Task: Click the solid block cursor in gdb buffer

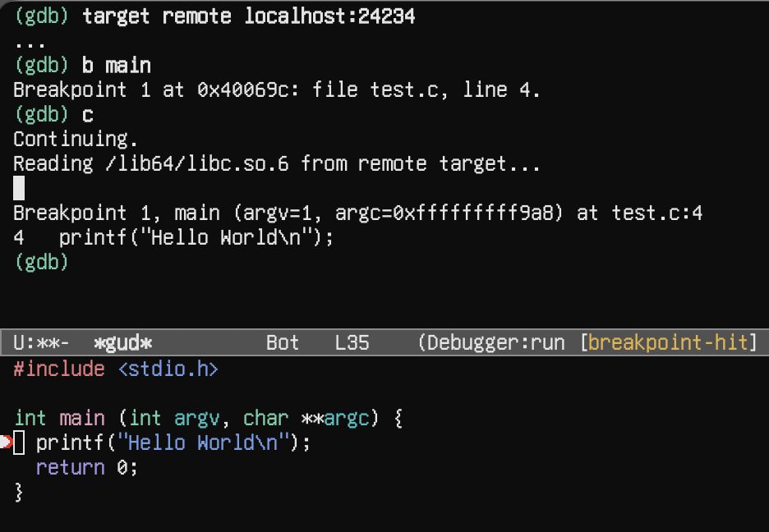Action: tap(19, 189)
